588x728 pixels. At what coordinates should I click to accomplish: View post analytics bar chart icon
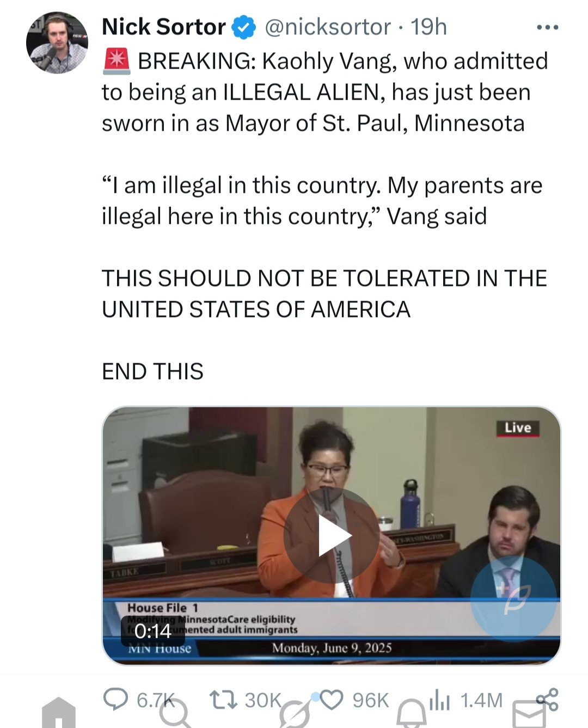(x=439, y=700)
